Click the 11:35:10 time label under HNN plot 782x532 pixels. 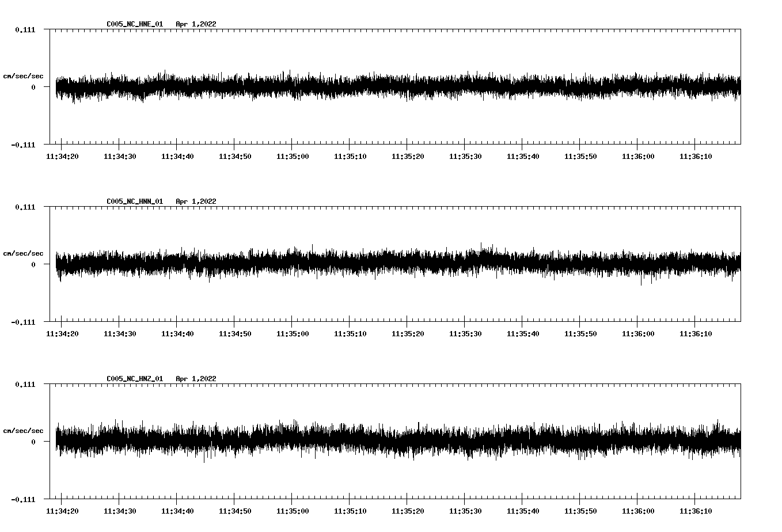pyautogui.click(x=350, y=334)
